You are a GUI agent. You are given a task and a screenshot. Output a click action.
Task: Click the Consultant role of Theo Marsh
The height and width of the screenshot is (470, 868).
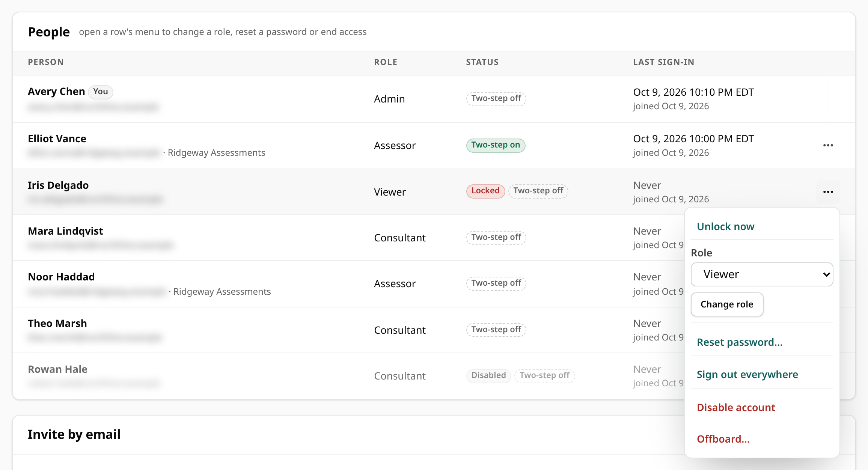coord(400,330)
